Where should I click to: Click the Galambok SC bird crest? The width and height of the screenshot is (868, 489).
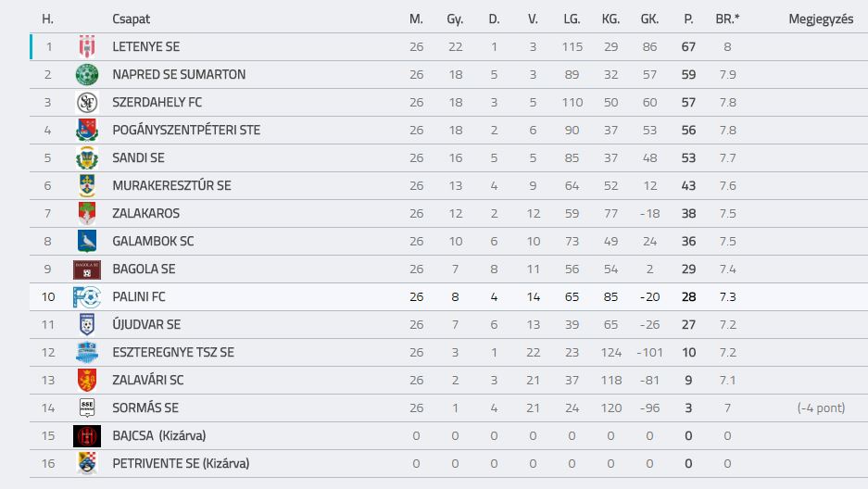pyautogui.click(x=87, y=241)
